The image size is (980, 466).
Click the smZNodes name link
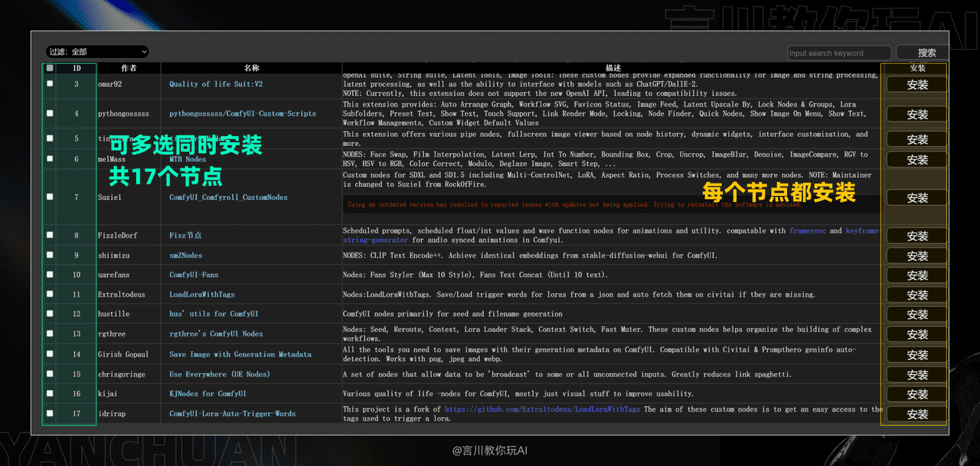186,256
